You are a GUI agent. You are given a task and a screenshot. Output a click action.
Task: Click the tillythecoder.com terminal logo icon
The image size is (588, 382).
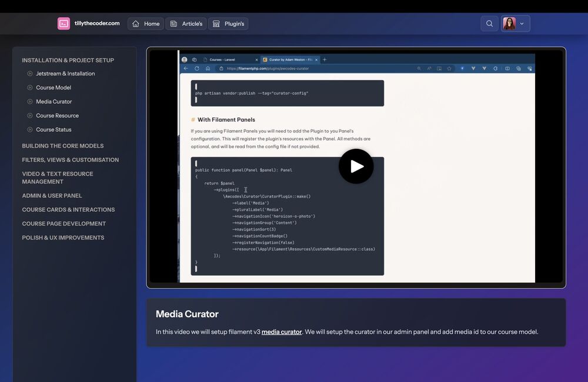[x=64, y=24]
